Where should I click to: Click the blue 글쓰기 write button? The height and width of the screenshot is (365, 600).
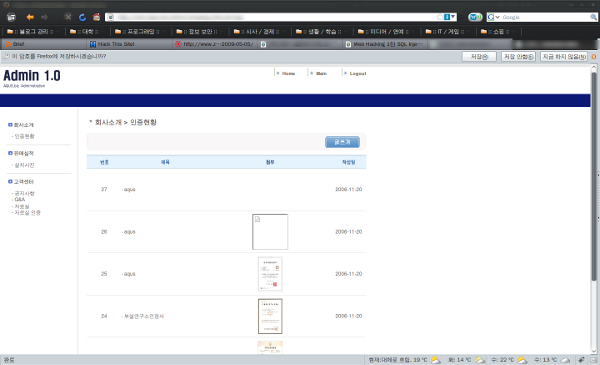point(342,142)
